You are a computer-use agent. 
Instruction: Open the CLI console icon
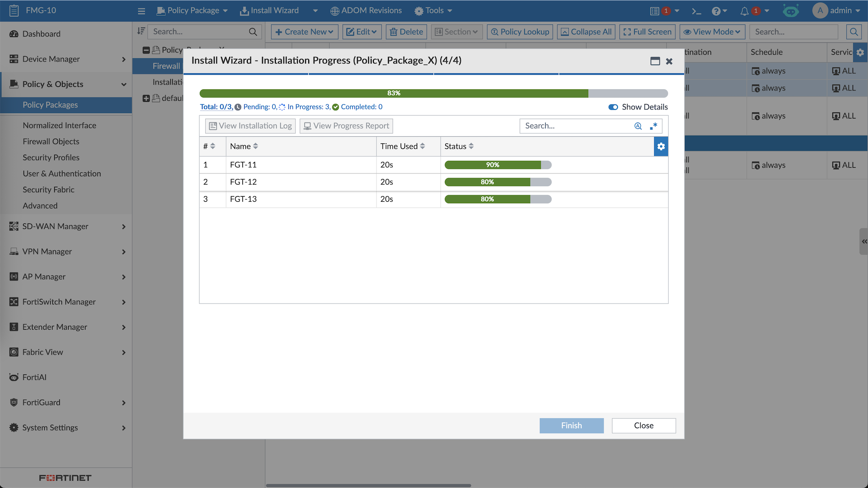(696, 11)
